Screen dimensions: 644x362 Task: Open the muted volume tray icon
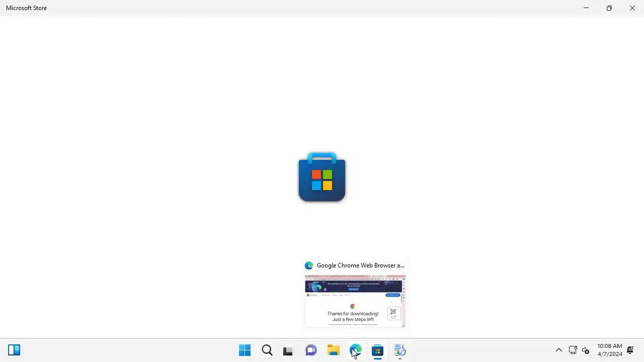(586, 350)
